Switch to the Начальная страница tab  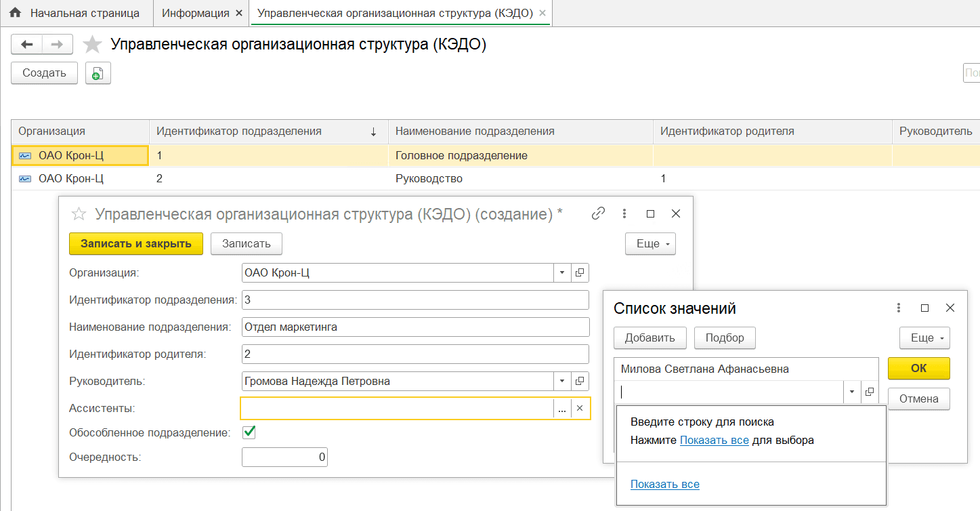click(x=76, y=13)
